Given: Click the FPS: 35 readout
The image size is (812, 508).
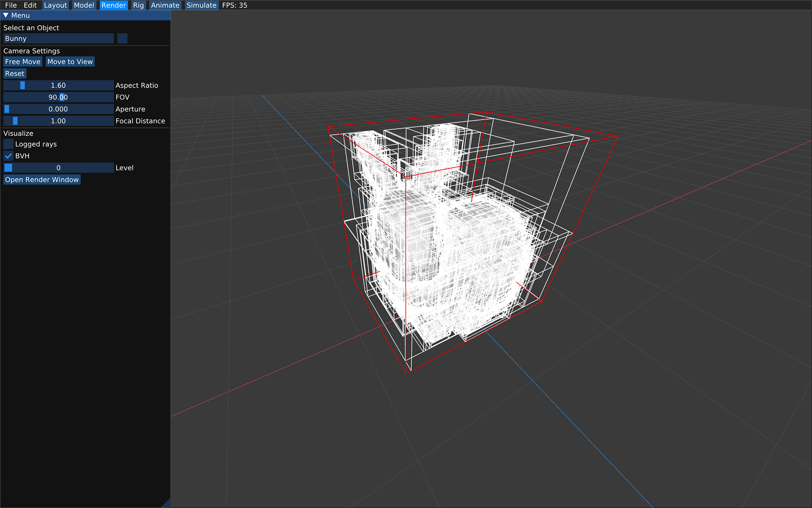Looking at the screenshot, I should [x=235, y=5].
